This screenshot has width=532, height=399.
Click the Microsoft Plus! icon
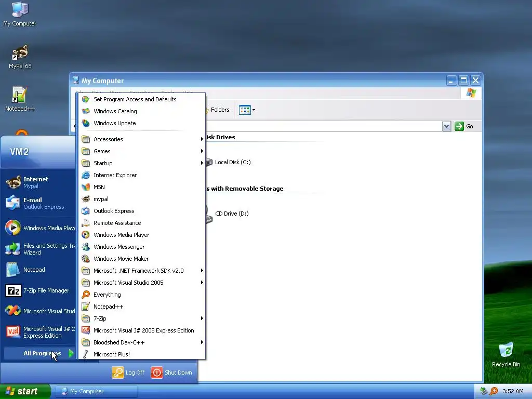[x=86, y=354]
